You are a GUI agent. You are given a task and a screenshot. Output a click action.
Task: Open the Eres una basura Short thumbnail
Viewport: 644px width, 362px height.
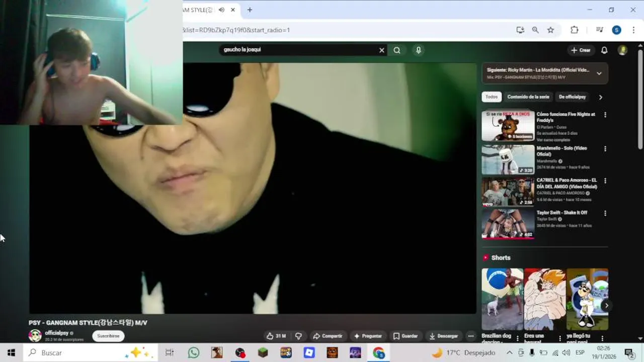[x=545, y=299]
